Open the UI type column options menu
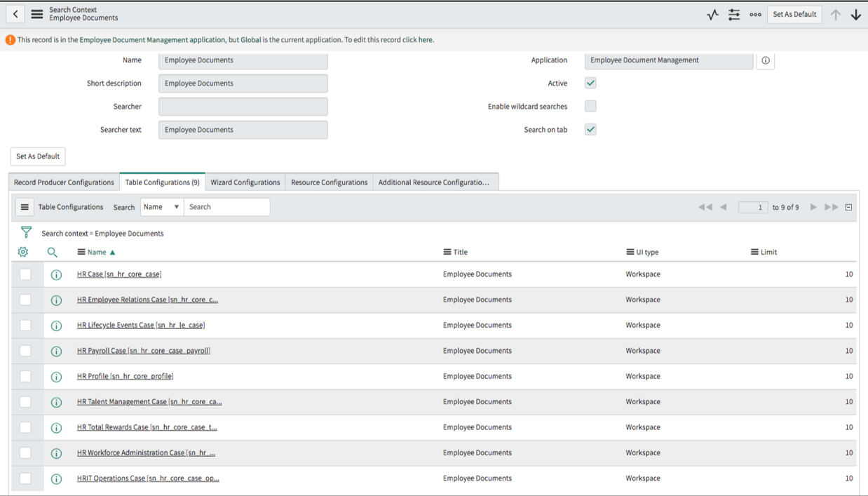The width and height of the screenshot is (868, 496). point(630,252)
